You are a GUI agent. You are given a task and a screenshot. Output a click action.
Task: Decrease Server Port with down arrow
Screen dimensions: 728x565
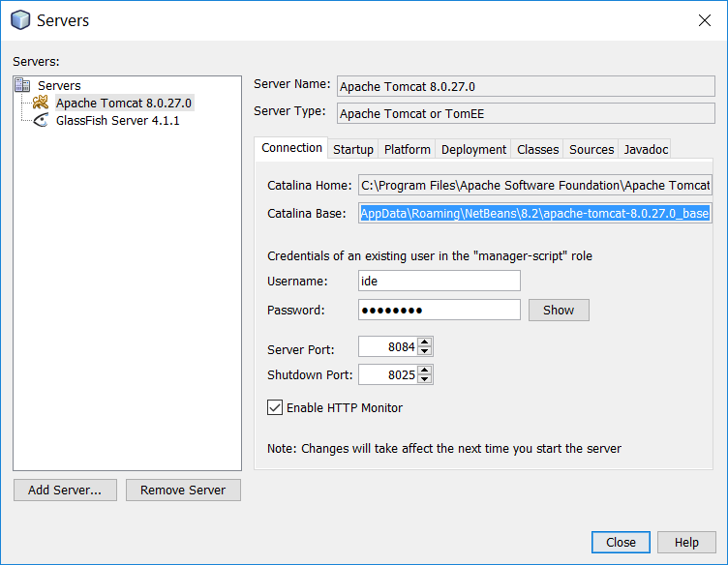pos(424,351)
